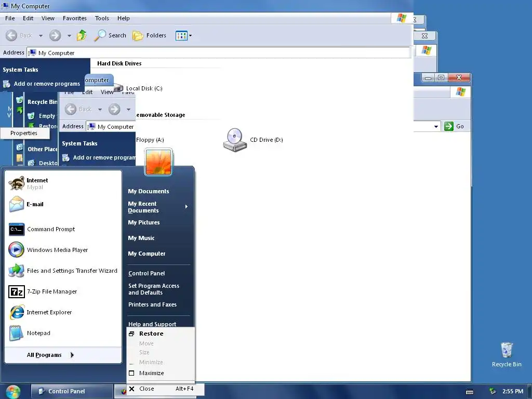Click the keyboard icon in the system tray

click(470, 392)
